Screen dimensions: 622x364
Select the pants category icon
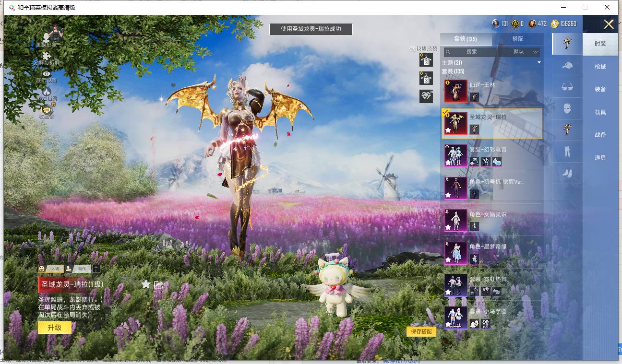coord(567,151)
